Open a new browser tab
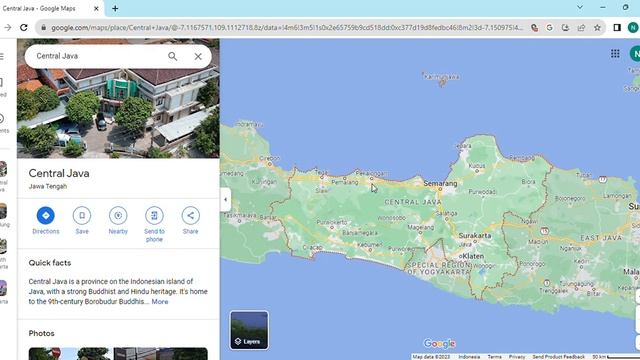This screenshot has height=360, width=640. pos(115,9)
